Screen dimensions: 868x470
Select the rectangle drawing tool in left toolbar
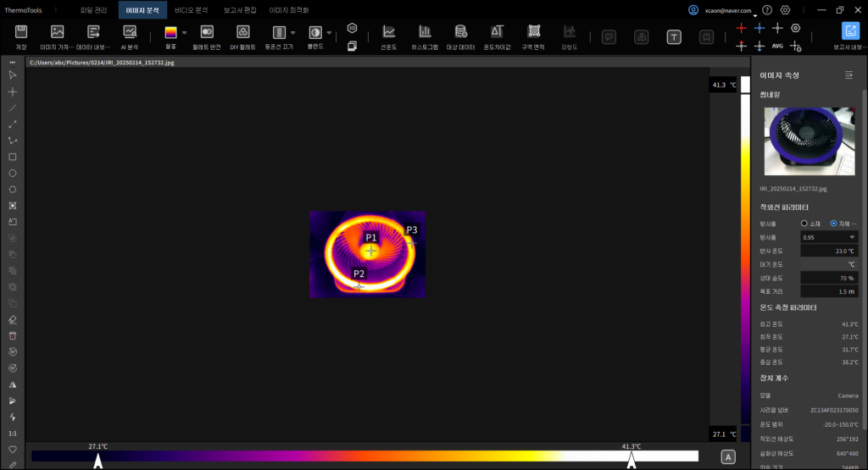tap(13, 157)
